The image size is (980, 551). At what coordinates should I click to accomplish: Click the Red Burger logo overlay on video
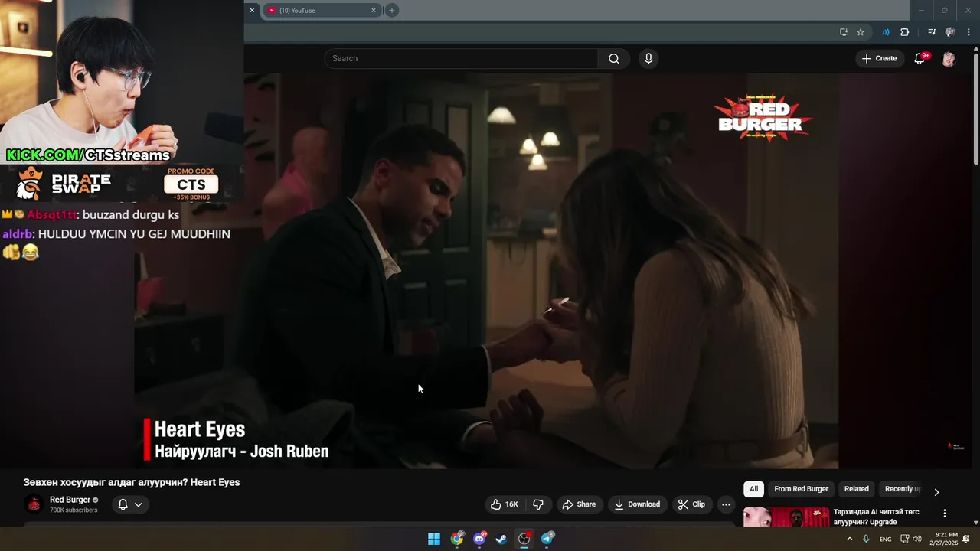tap(763, 119)
